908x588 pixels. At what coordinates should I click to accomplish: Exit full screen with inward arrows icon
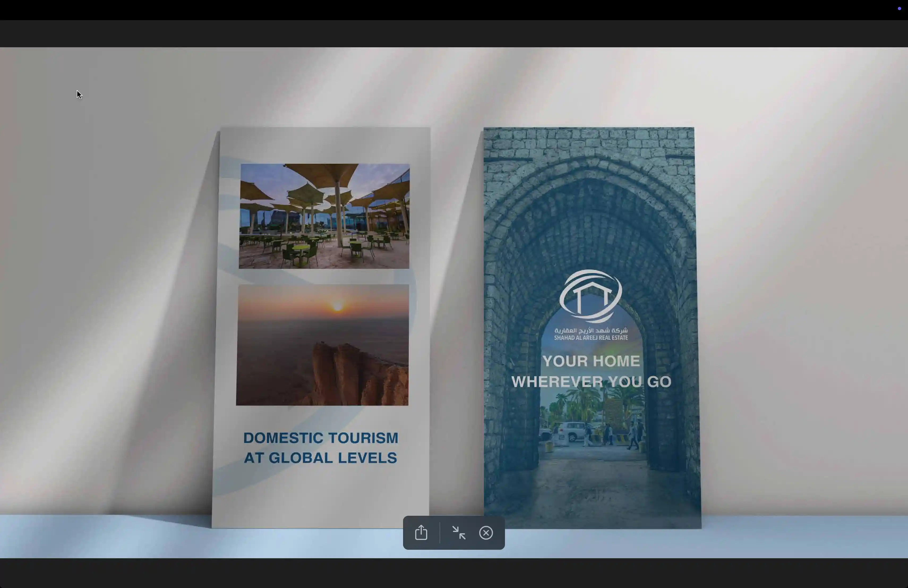pos(459,533)
